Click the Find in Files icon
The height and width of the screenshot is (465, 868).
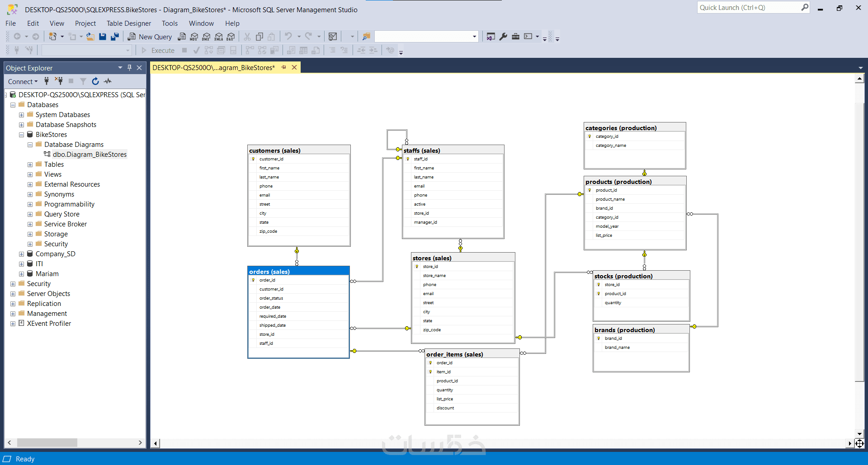[366, 37]
